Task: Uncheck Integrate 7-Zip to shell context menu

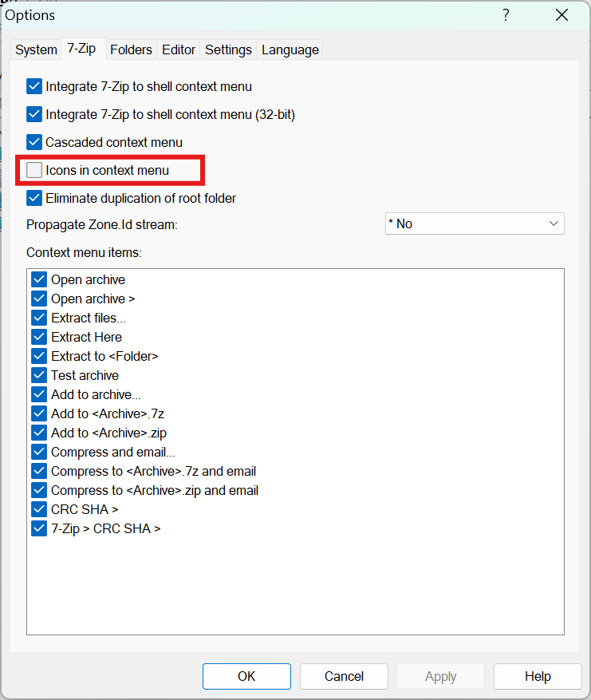Action: coord(34,87)
